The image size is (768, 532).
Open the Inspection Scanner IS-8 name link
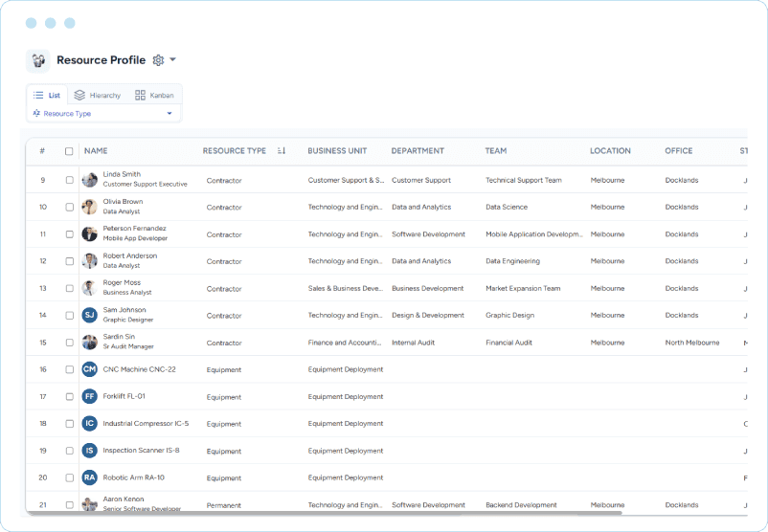point(141,451)
